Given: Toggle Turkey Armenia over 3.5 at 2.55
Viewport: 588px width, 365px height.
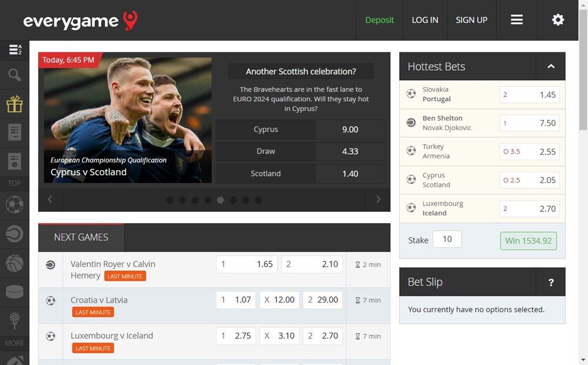Looking at the screenshot, I should (x=529, y=152).
